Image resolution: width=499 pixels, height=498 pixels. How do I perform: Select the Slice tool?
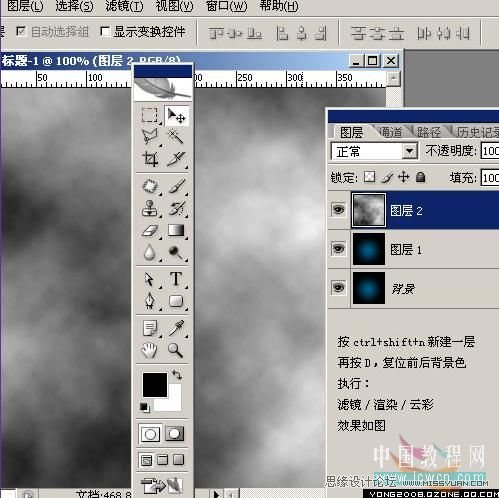click(x=176, y=159)
